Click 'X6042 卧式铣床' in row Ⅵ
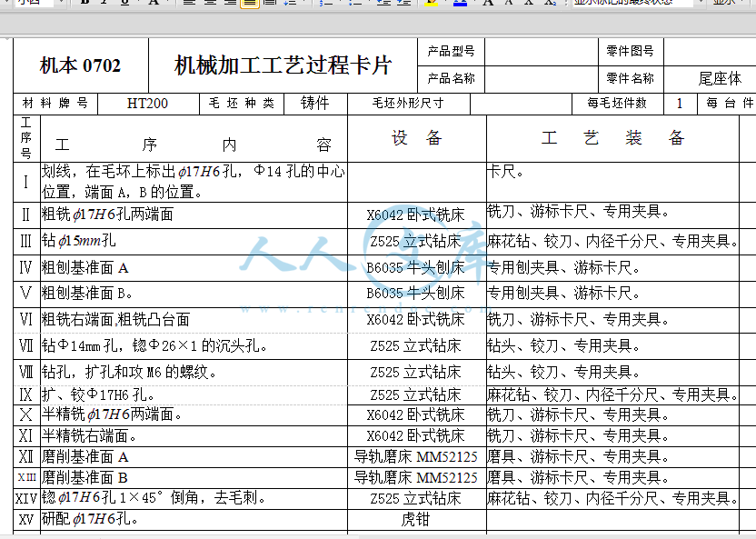Image resolution: width=756 pixels, height=539 pixels. (415, 319)
